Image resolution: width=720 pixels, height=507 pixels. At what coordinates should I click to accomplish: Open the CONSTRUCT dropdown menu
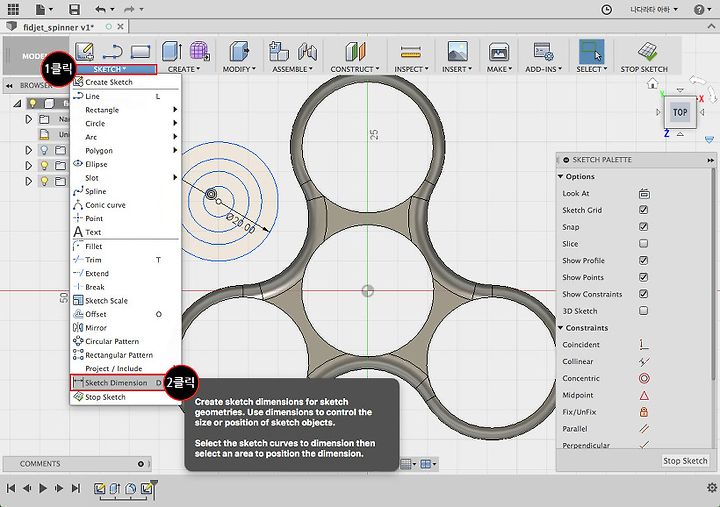point(355,69)
